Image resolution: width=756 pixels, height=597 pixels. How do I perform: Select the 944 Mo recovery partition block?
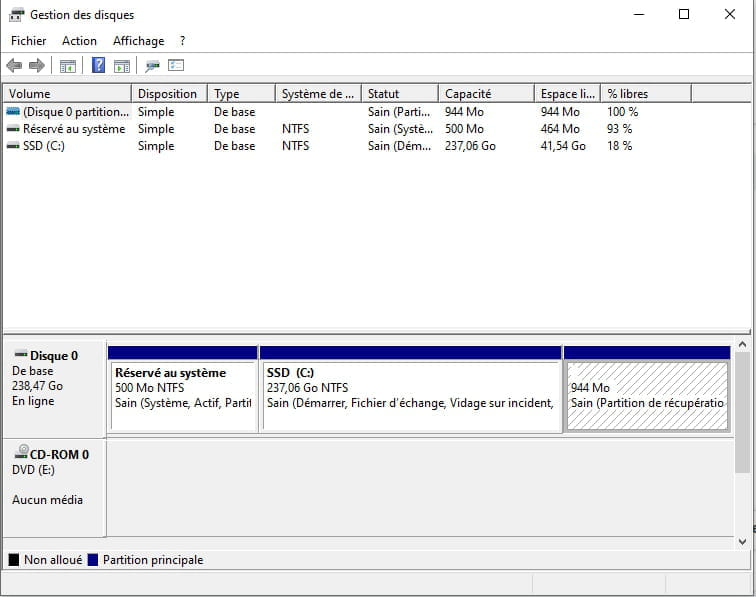point(647,396)
